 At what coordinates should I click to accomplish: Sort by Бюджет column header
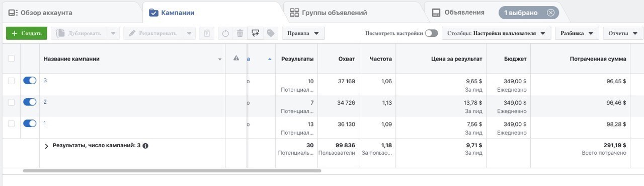pyautogui.click(x=515, y=58)
